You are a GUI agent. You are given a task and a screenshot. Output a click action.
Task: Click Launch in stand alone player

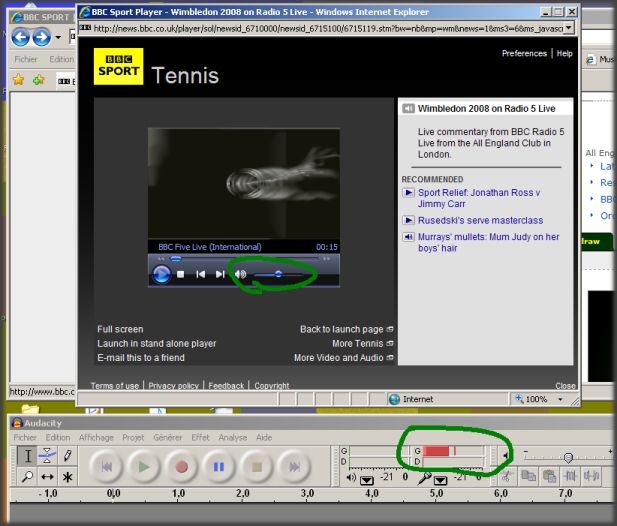click(157, 343)
